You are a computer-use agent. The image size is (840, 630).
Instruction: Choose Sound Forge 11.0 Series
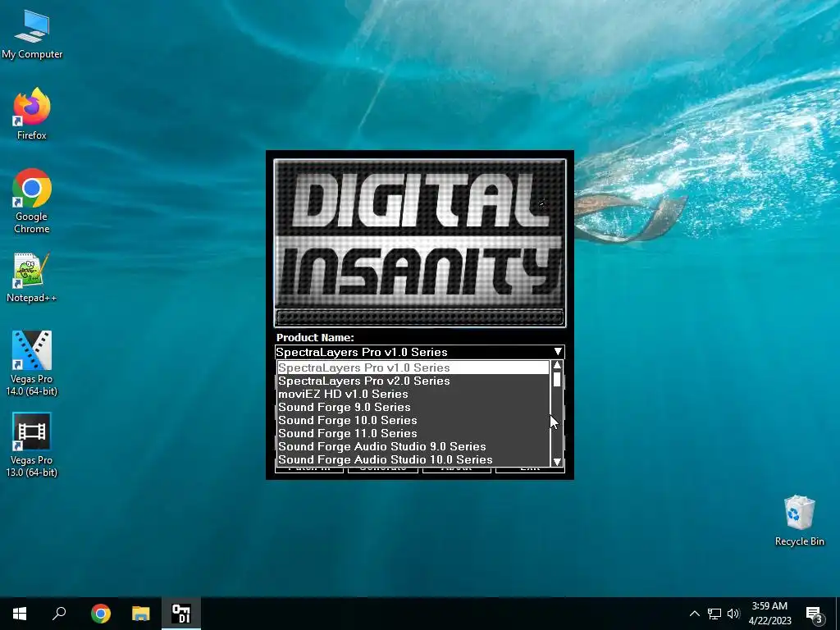[413, 433]
